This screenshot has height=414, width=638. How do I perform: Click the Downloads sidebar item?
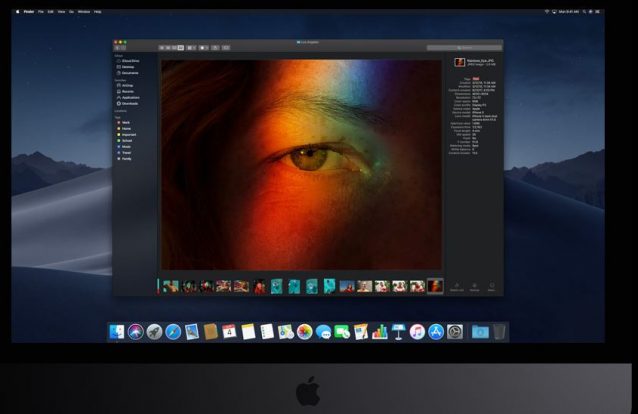[x=130, y=104]
